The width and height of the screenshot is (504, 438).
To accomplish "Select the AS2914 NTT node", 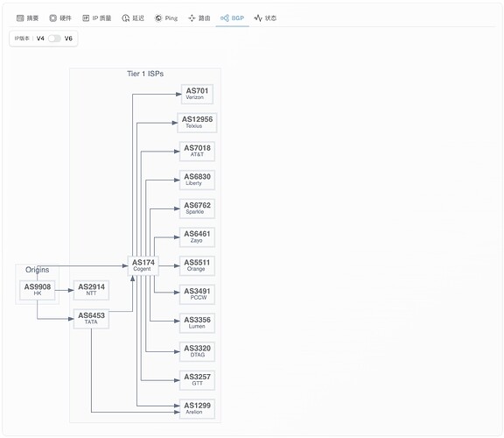I will (x=91, y=290).
